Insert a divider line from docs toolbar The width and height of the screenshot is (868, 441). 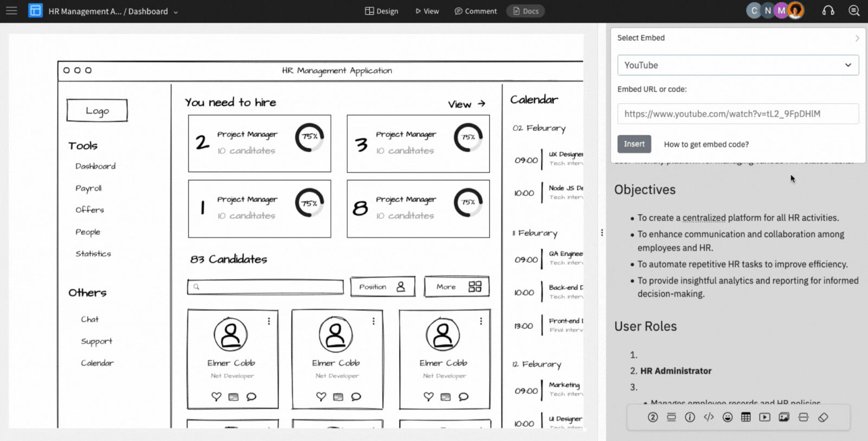tap(803, 417)
